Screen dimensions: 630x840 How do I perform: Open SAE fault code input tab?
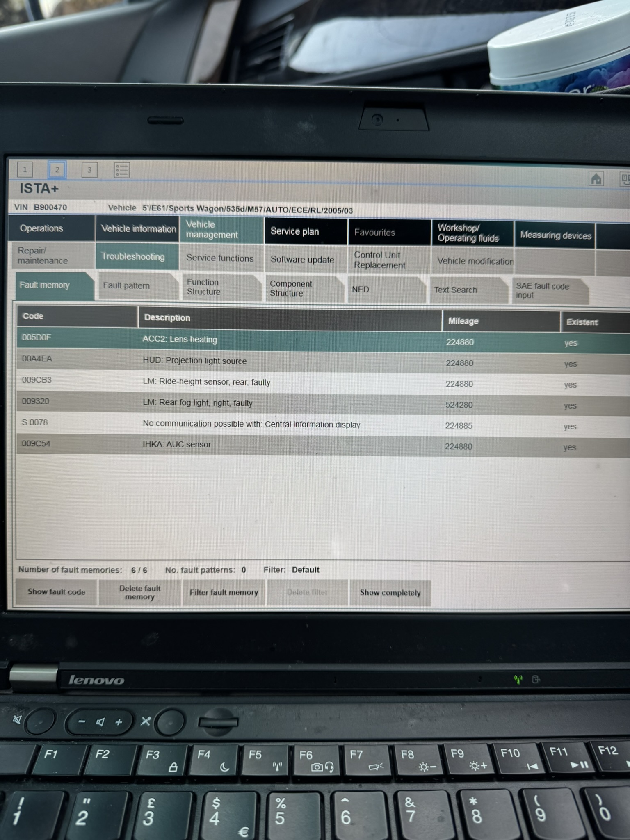550,291
